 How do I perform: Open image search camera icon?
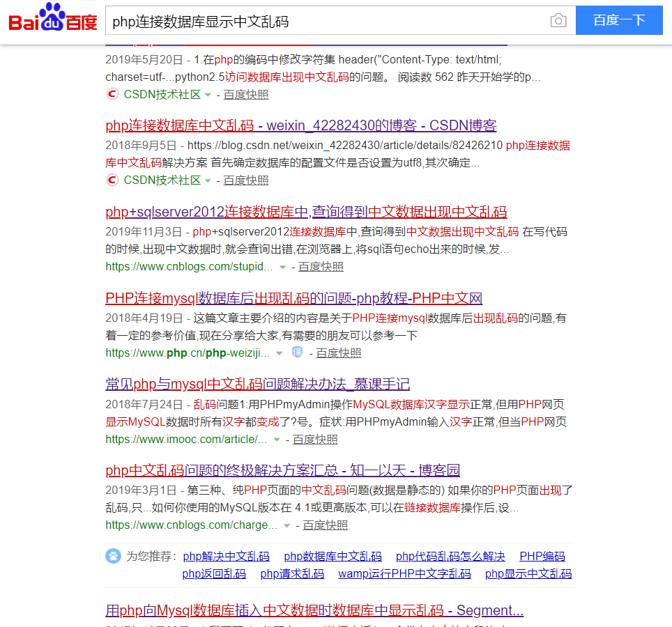click(558, 20)
